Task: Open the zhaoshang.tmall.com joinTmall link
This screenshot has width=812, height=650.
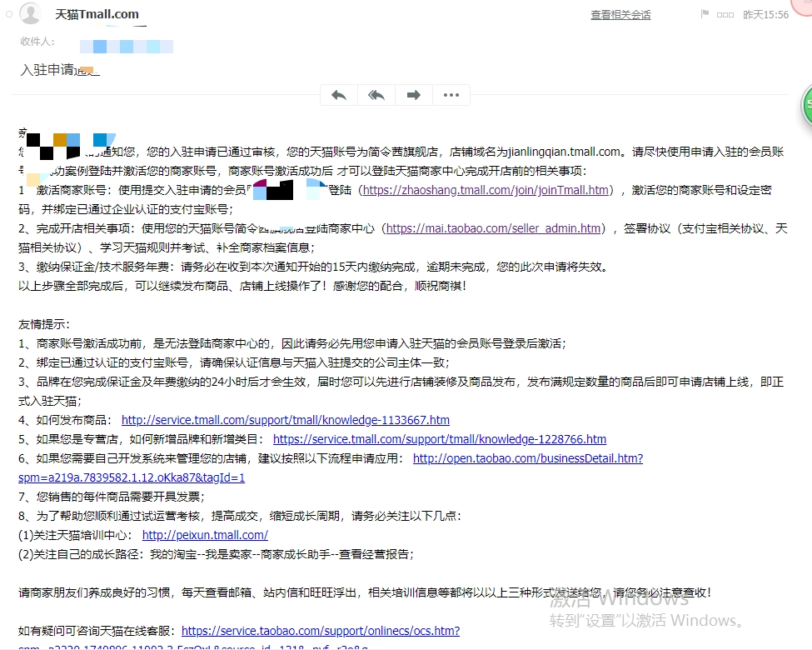Action: [486, 190]
